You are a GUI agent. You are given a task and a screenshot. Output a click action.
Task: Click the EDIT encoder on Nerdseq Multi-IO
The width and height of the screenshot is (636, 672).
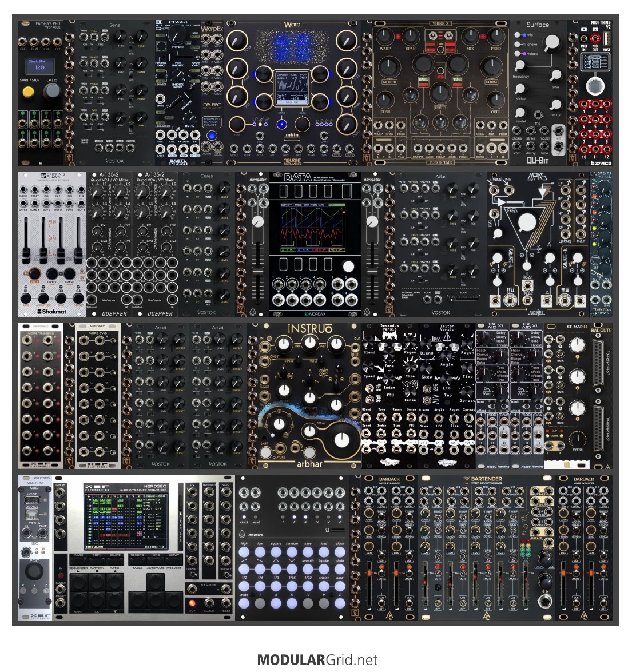(34, 571)
